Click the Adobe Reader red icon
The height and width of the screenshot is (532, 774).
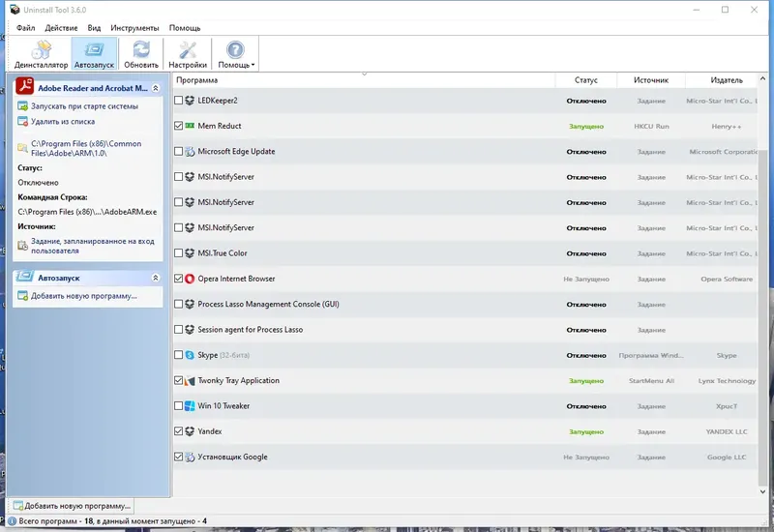click(x=25, y=86)
